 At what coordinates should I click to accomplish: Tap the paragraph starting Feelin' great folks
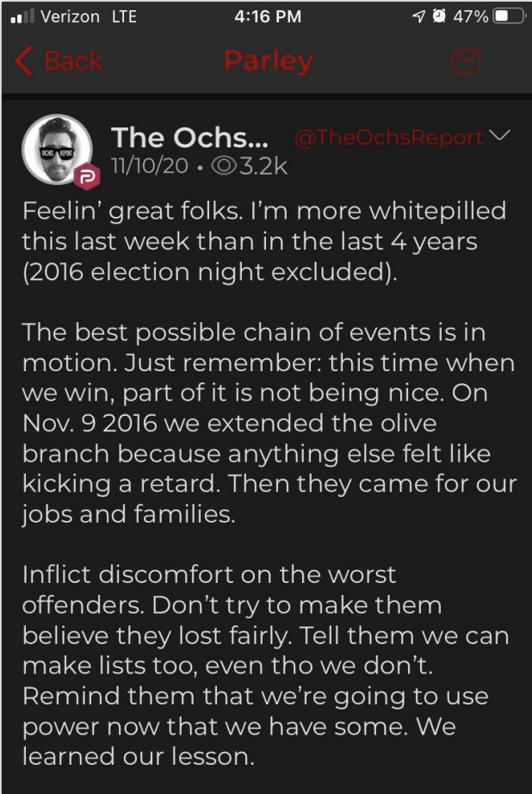[263, 241]
